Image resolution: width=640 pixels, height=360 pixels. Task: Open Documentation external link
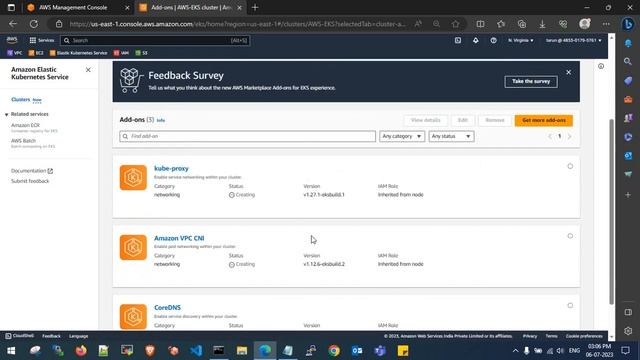(32, 171)
